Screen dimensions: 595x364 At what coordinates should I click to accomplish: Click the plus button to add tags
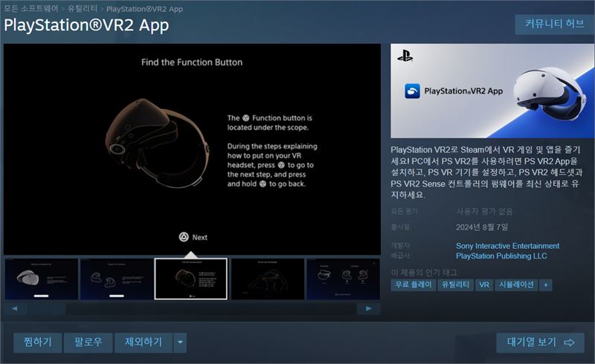pos(546,285)
